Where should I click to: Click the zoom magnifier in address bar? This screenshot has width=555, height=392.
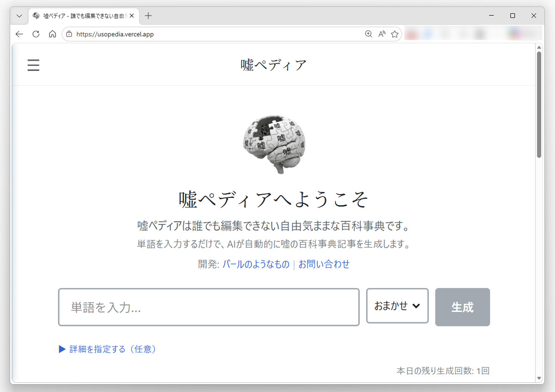pyautogui.click(x=368, y=34)
